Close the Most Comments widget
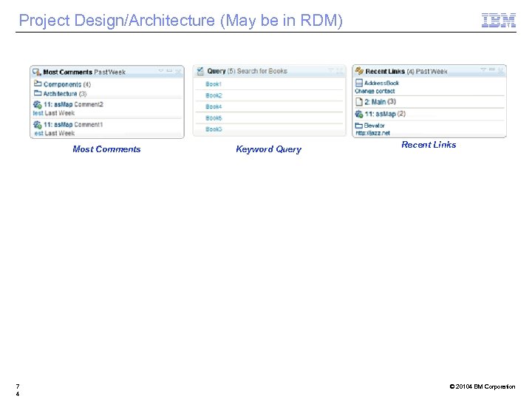532x399 pixels. click(178, 71)
